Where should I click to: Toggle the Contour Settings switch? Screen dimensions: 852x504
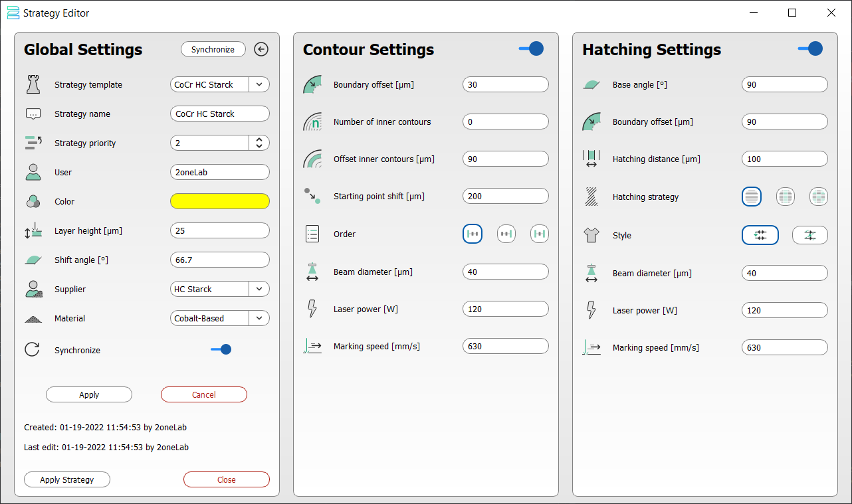531,48
